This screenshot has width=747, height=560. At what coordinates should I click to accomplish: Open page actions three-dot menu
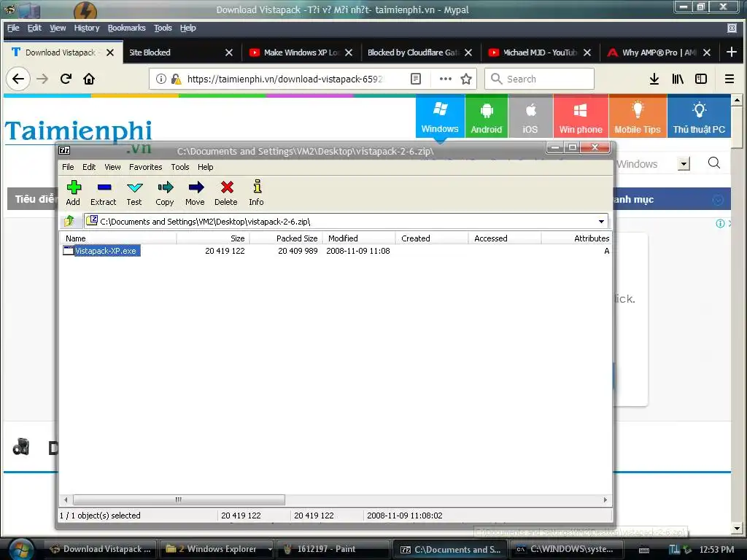point(446,79)
